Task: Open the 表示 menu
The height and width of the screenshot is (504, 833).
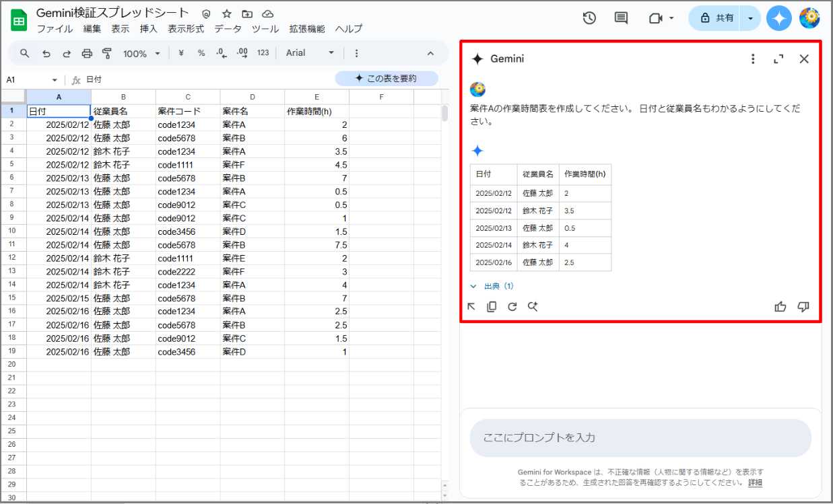Action: (121, 29)
